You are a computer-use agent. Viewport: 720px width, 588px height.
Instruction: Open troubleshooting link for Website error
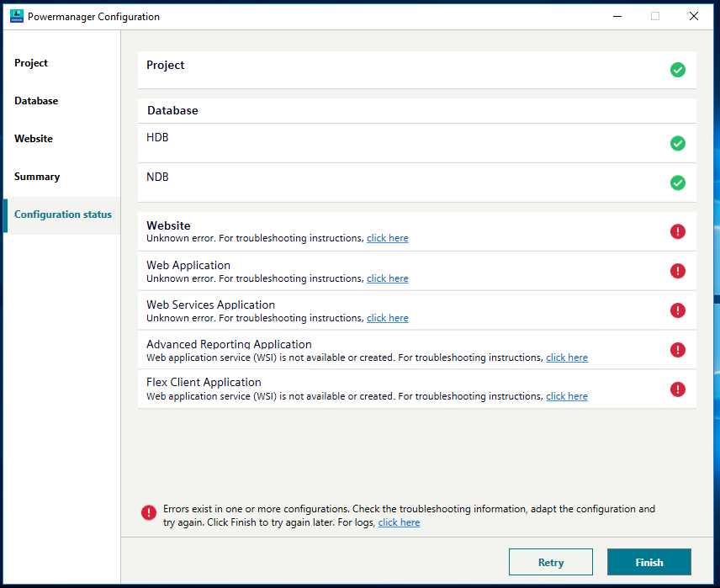(x=387, y=239)
